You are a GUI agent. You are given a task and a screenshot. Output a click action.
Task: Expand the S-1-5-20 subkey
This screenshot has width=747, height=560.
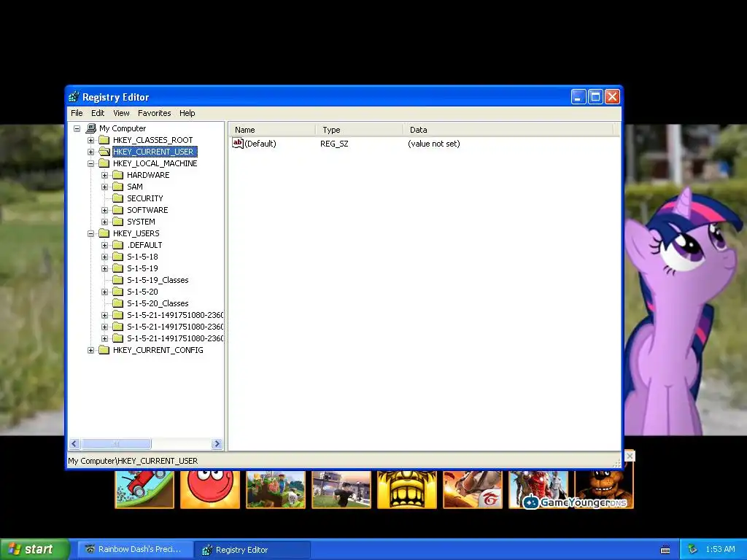tap(105, 292)
